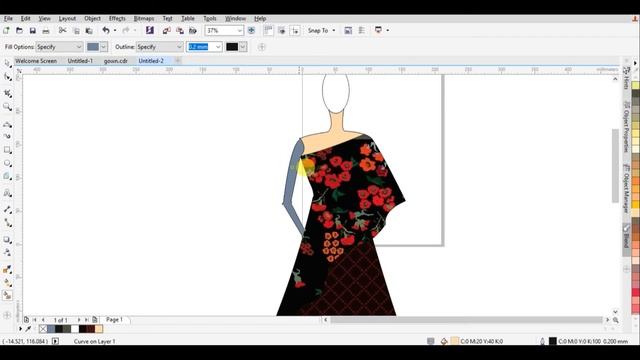Select the Pick tool in the toolbox

click(7, 63)
